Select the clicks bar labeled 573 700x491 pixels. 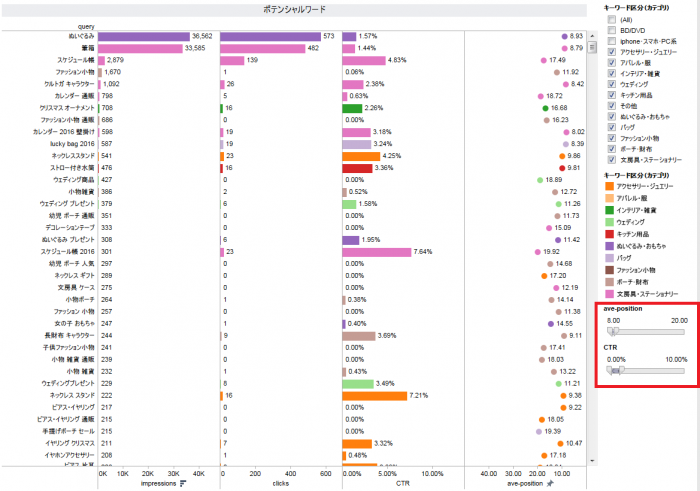coord(271,36)
